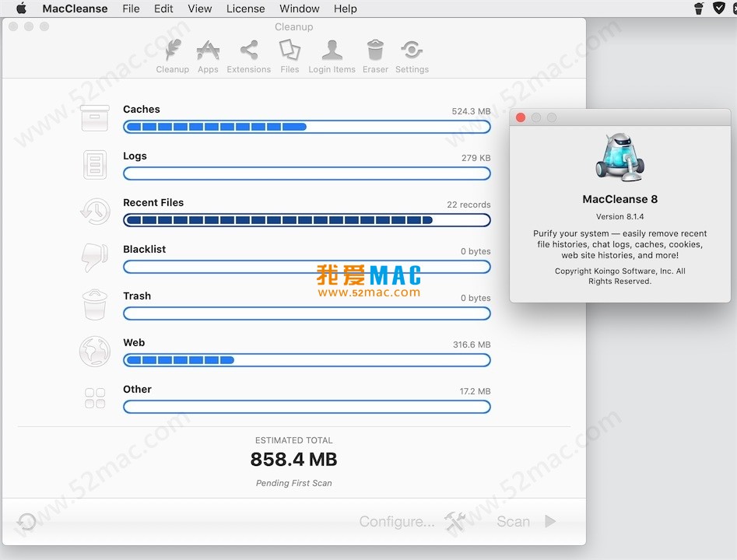Open the License menu

[245, 9]
